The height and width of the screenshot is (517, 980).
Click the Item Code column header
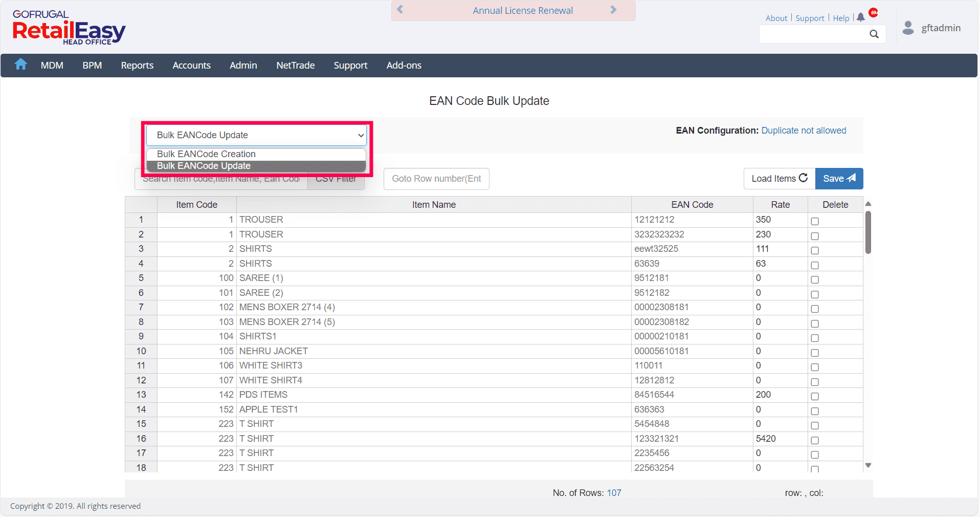pyautogui.click(x=197, y=205)
